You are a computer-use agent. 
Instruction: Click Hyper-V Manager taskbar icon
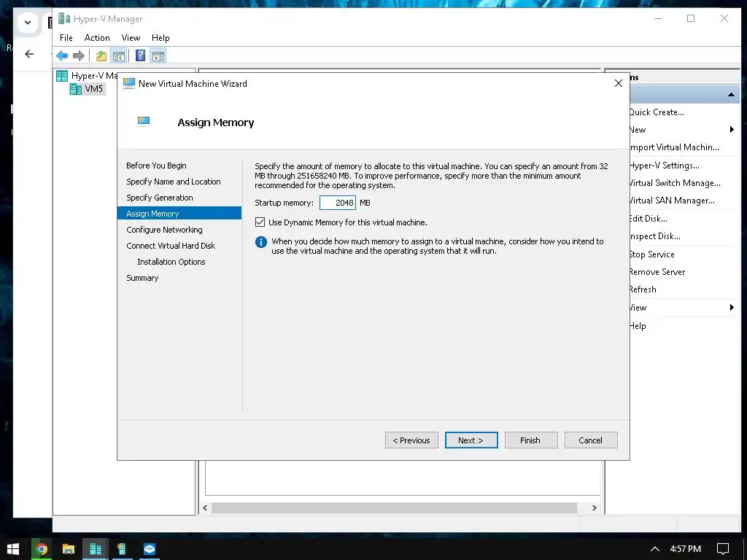96,549
